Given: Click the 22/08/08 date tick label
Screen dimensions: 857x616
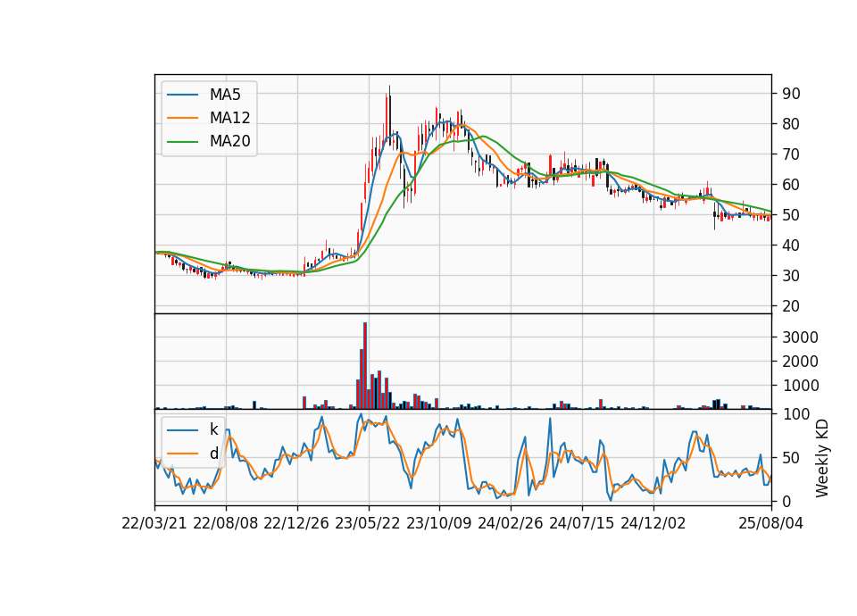Looking at the screenshot, I should coord(226,523).
